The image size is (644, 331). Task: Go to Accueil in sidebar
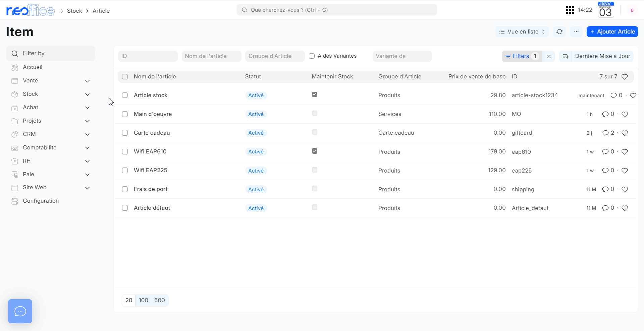point(33,67)
